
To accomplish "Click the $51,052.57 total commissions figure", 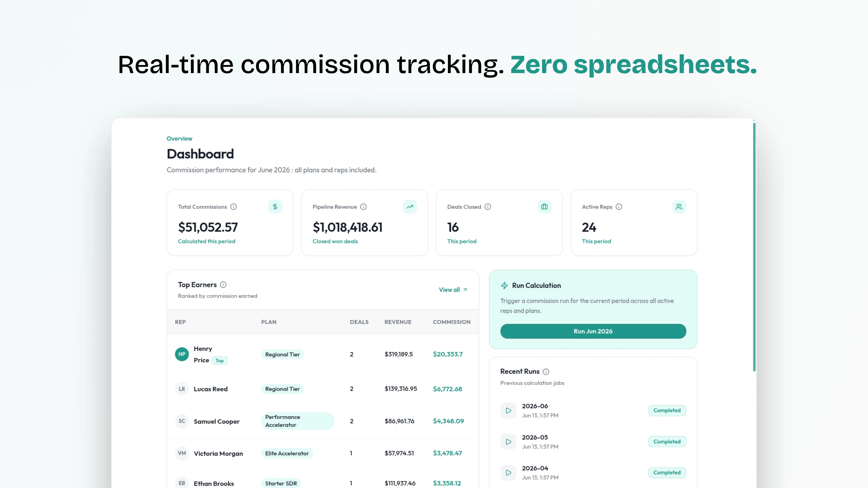I will [x=208, y=228].
